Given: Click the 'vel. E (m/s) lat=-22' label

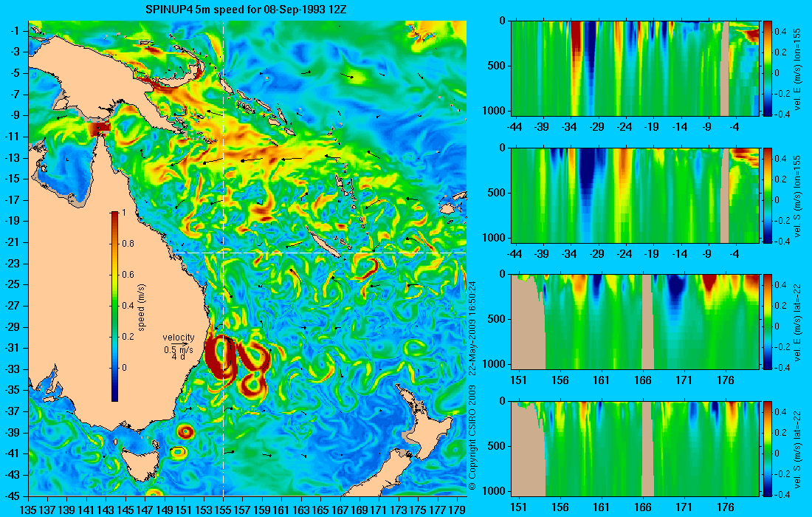Looking at the screenshot, I should (797, 322).
